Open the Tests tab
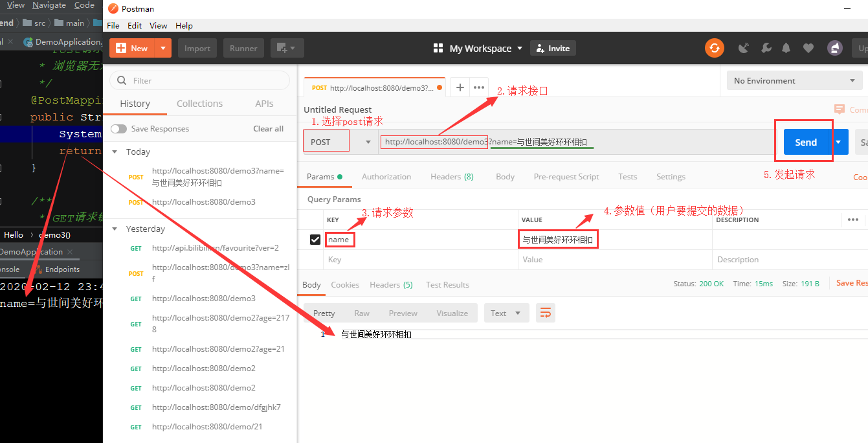Screen dimensions: 868x443 point(627,177)
